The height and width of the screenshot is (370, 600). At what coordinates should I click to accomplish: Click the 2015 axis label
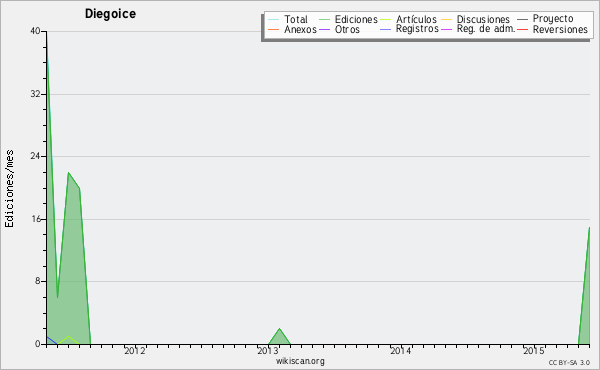534,350
